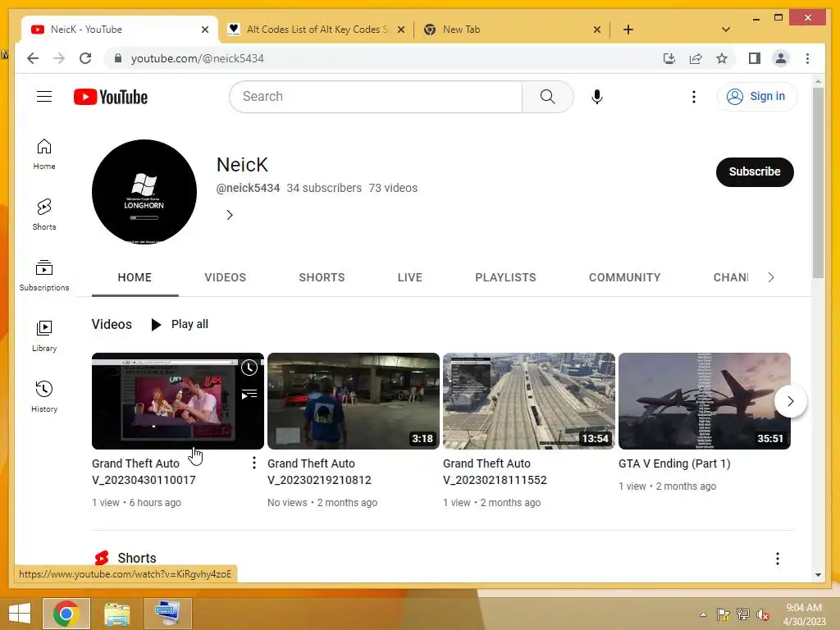840x630 pixels.
Task: Click Action Center flag in tray
Action: 723,614
